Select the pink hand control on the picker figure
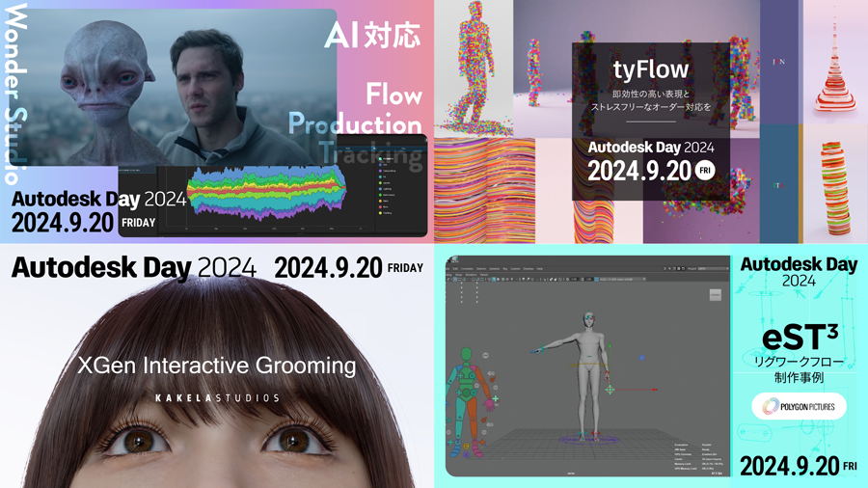 489,406
